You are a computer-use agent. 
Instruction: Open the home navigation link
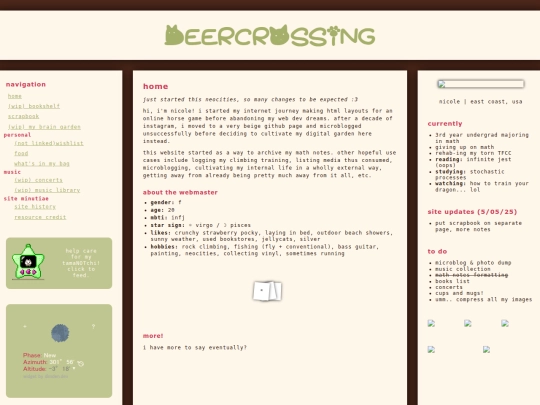pos(15,96)
